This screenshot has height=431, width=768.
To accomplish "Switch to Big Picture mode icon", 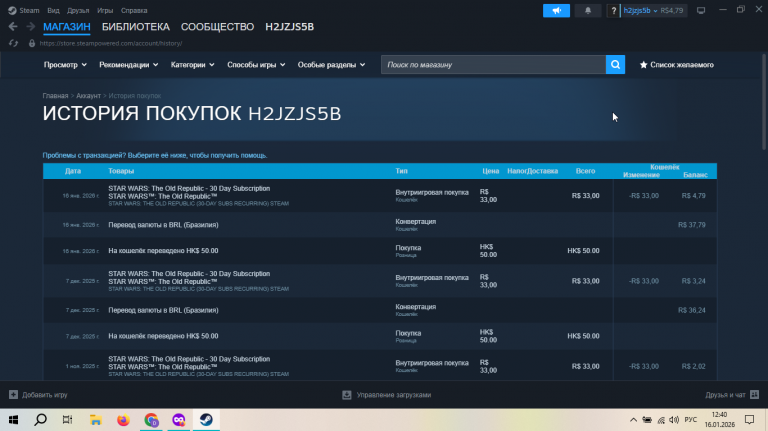I will tap(701, 10).
